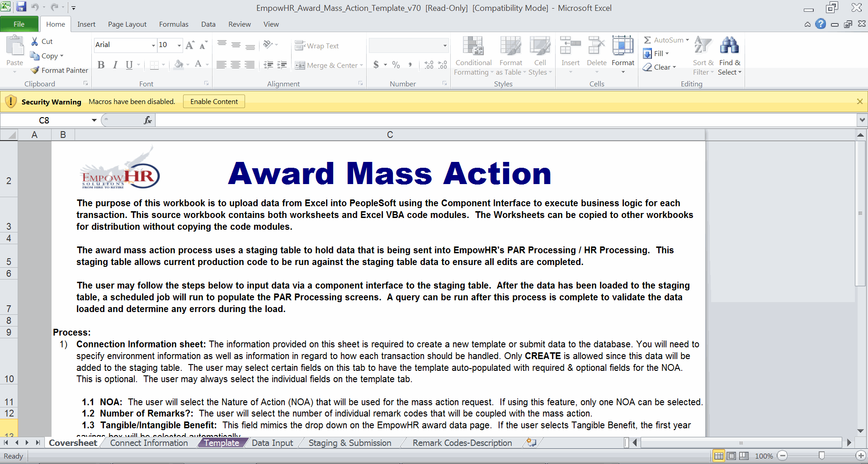Viewport: 868px width, 464px height.
Task: Open the Clear dropdown
Action: click(x=660, y=67)
